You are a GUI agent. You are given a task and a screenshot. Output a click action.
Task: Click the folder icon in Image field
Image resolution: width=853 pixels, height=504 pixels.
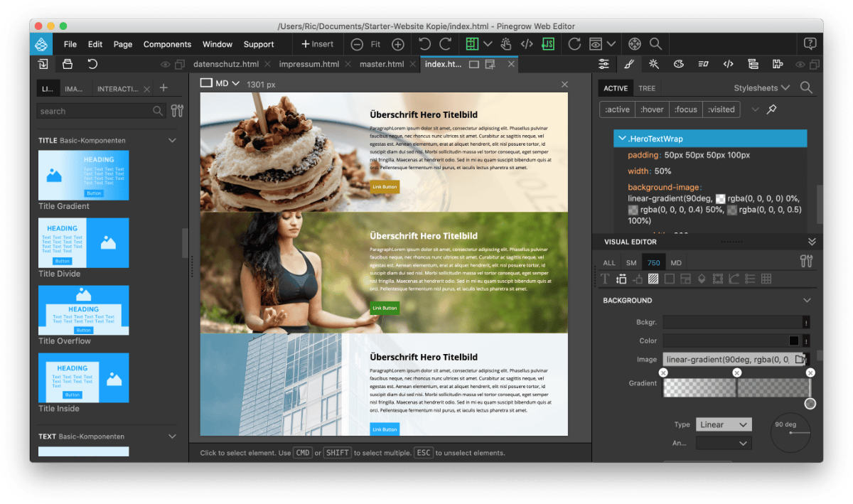[x=799, y=360]
